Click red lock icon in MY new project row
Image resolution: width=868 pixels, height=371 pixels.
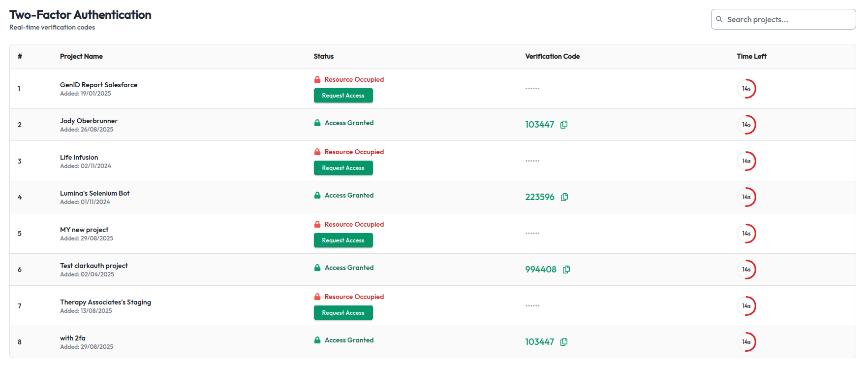317,224
